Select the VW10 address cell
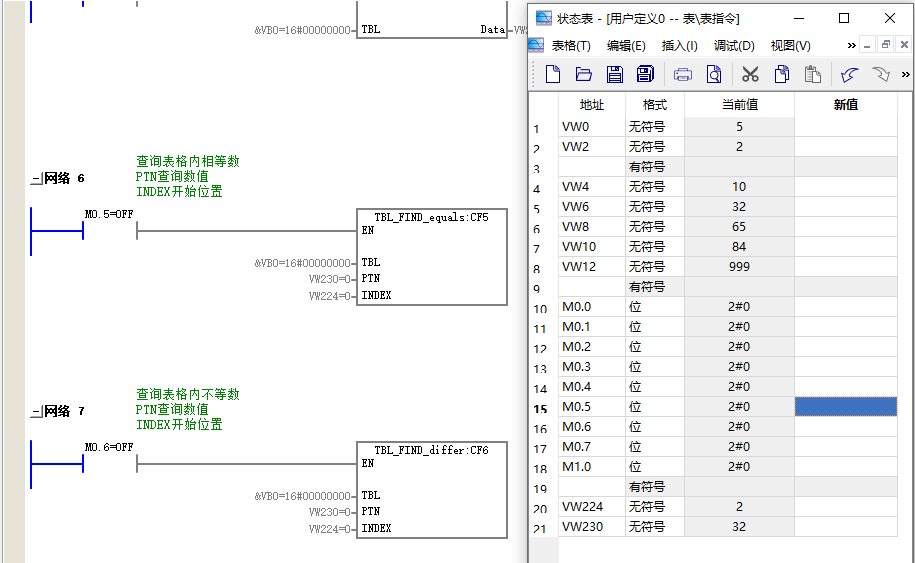This screenshot has height=563, width=915. (592, 247)
